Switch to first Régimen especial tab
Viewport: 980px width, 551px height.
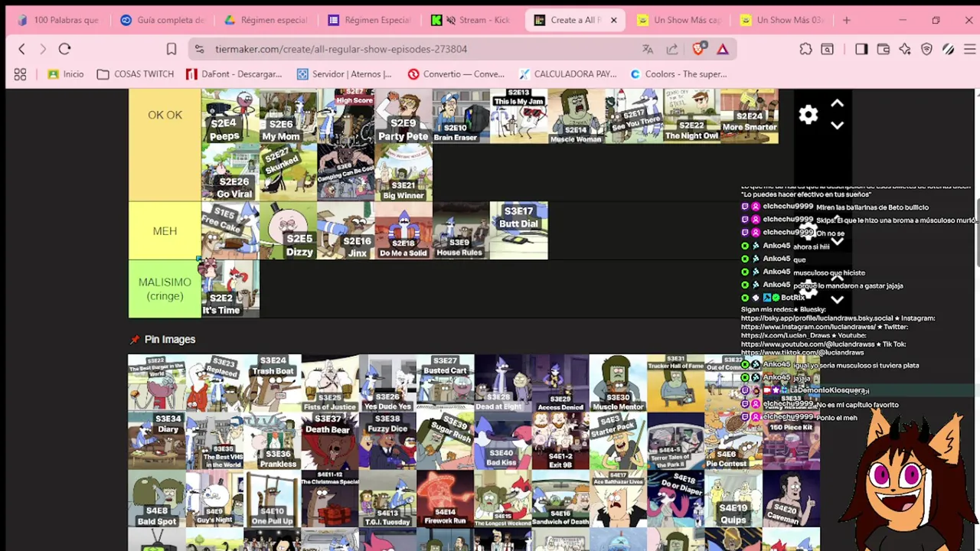266,20
